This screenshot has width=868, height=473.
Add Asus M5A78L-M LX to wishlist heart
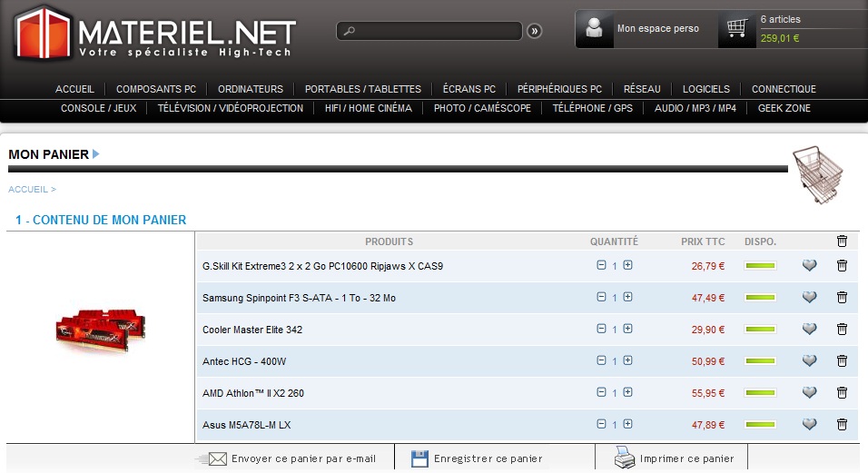pos(809,424)
